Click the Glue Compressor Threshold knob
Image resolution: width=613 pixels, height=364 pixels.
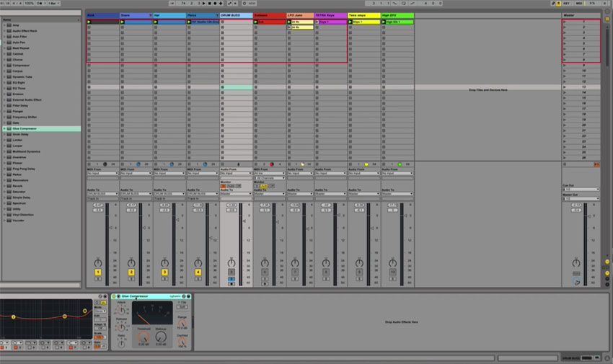coord(144,337)
